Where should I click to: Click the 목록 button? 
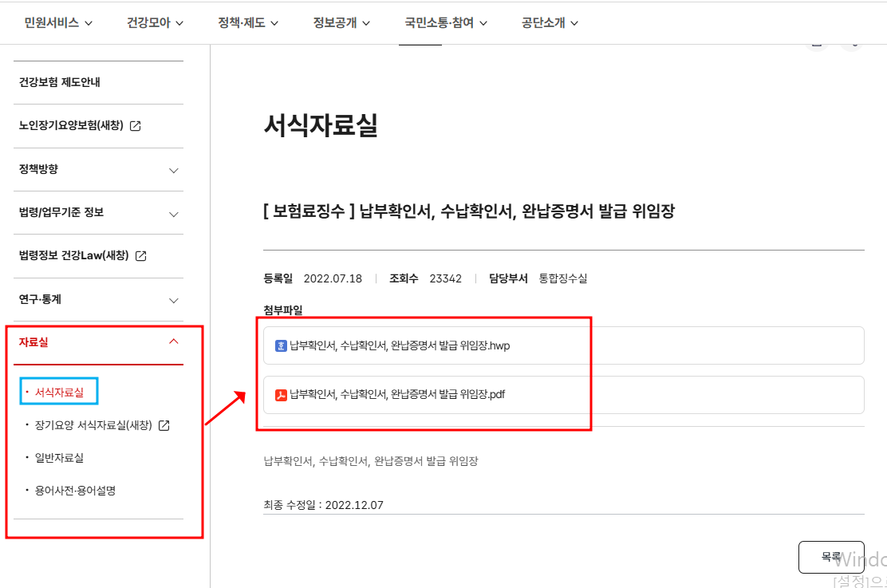(831, 557)
